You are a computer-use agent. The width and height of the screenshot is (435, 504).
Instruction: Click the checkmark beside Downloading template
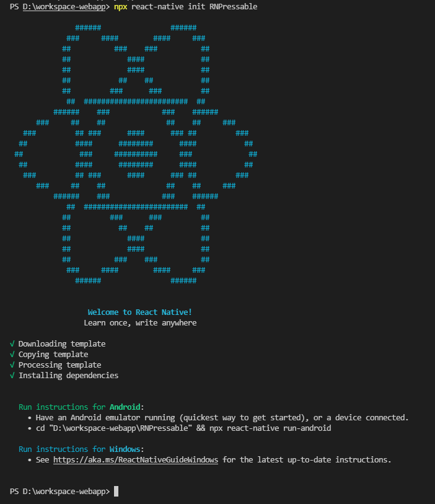(x=12, y=344)
